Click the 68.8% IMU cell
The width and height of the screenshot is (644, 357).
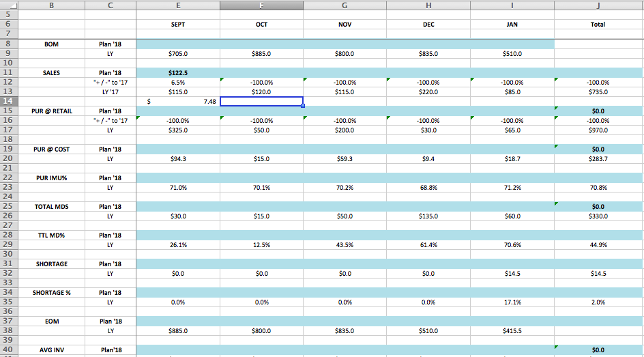coord(428,187)
